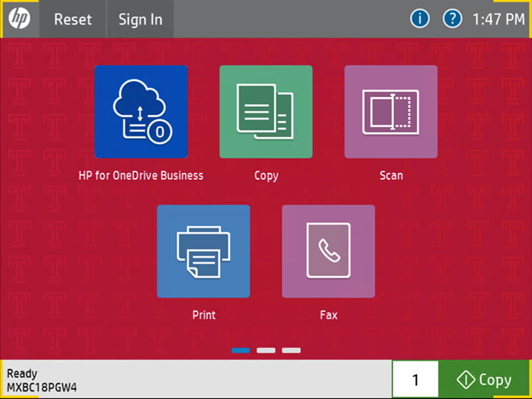Start copying with the green Copy button
This screenshot has width=532, height=399.
click(x=483, y=379)
